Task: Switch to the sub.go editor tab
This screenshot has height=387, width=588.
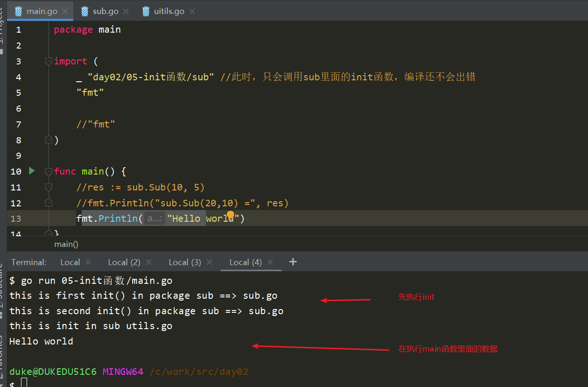Action: tap(106, 11)
